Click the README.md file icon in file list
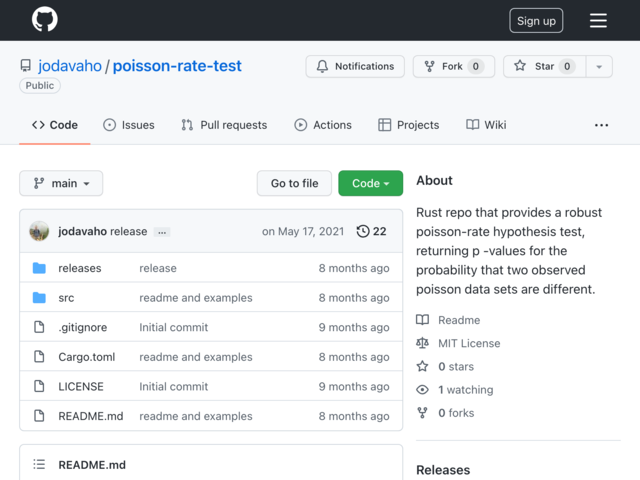The width and height of the screenshot is (640, 480). coord(39,416)
